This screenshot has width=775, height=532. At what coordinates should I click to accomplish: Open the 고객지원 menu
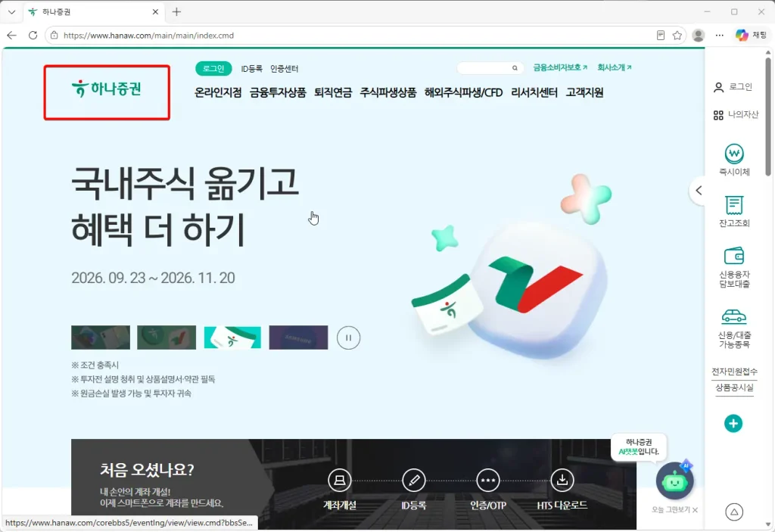tap(585, 92)
